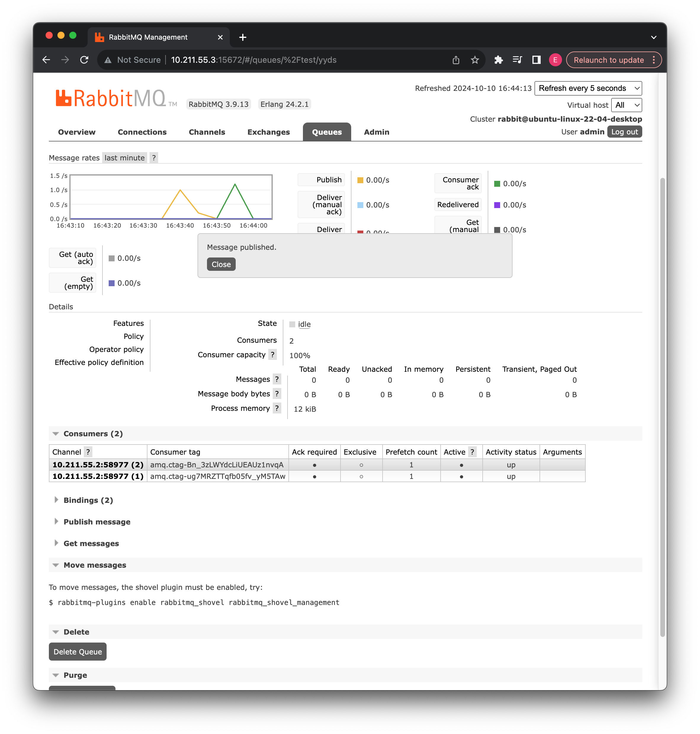Click the share page icon
The height and width of the screenshot is (734, 700).
point(456,60)
